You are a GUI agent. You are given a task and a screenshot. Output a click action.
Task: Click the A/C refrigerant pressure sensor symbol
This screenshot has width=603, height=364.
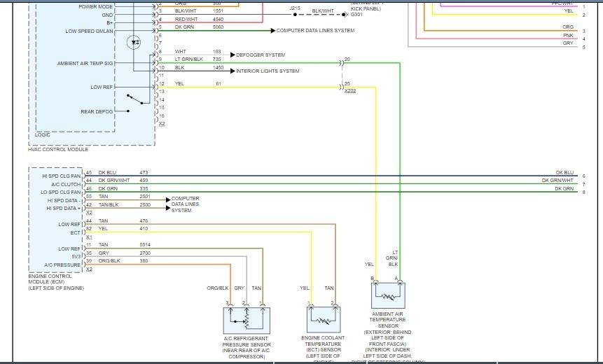tap(246, 320)
